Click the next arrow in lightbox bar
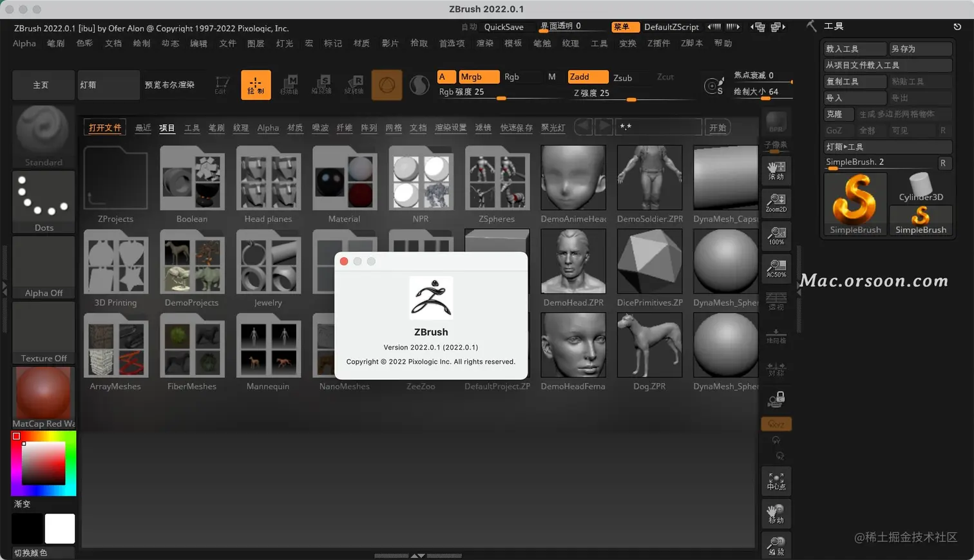The width and height of the screenshot is (974, 560). point(604,126)
